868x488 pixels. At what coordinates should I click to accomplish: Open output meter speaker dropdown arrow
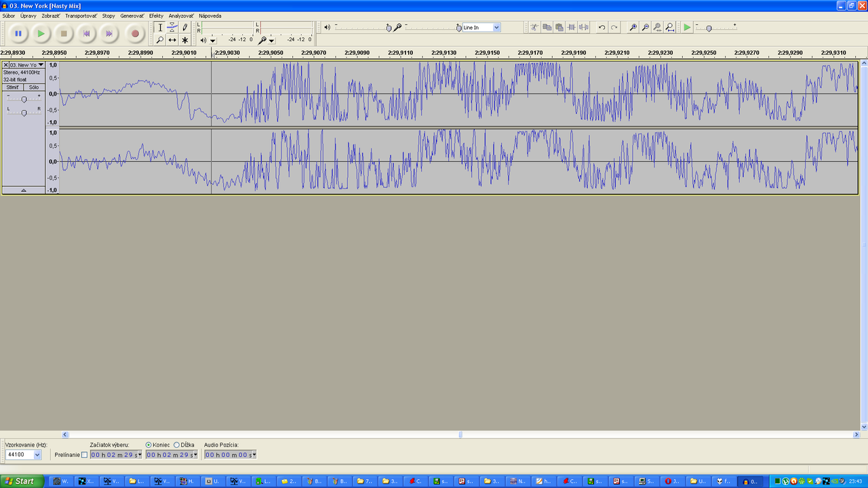coord(213,41)
